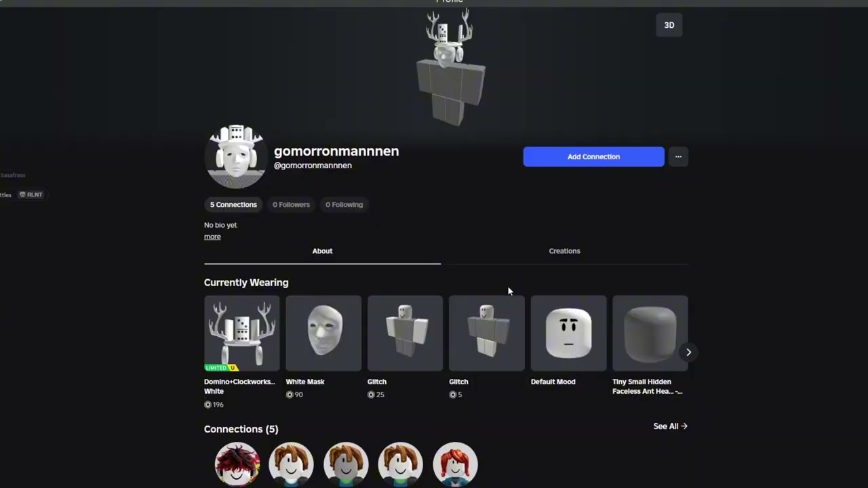The width and height of the screenshot is (868, 488).
Task: Expand the bio with the more link
Action: coord(212,237)
